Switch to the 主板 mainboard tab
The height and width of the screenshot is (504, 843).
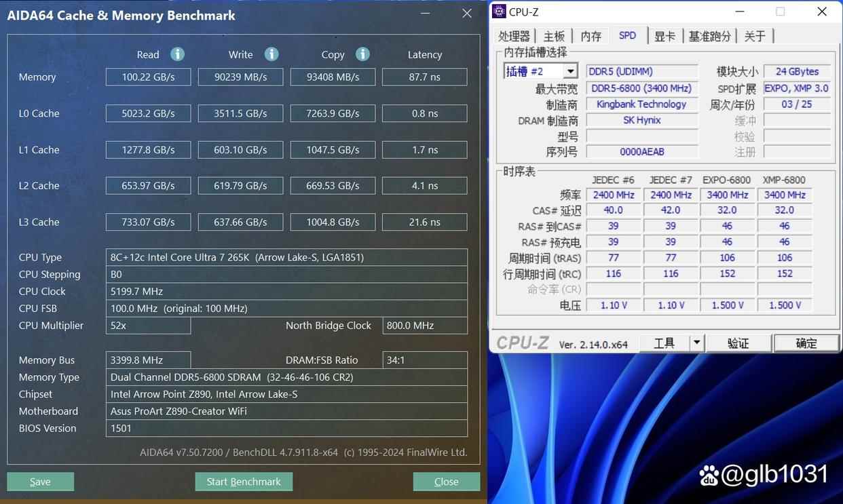(554, 35)
